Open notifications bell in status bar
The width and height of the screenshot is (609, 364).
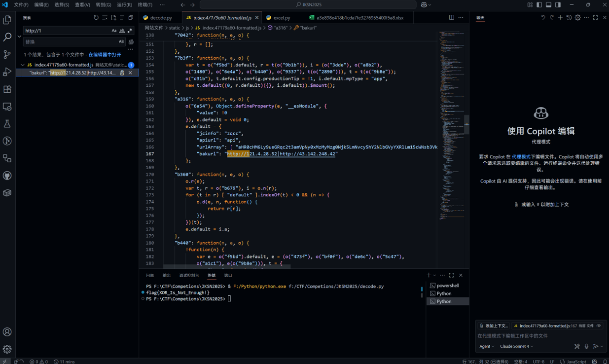click(605, 362)
